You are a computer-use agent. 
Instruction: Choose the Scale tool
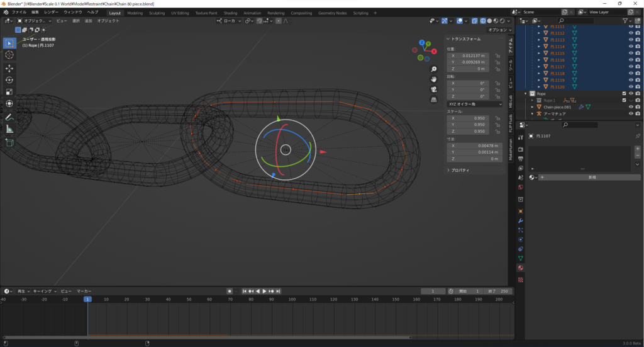(x=9, y=92)
